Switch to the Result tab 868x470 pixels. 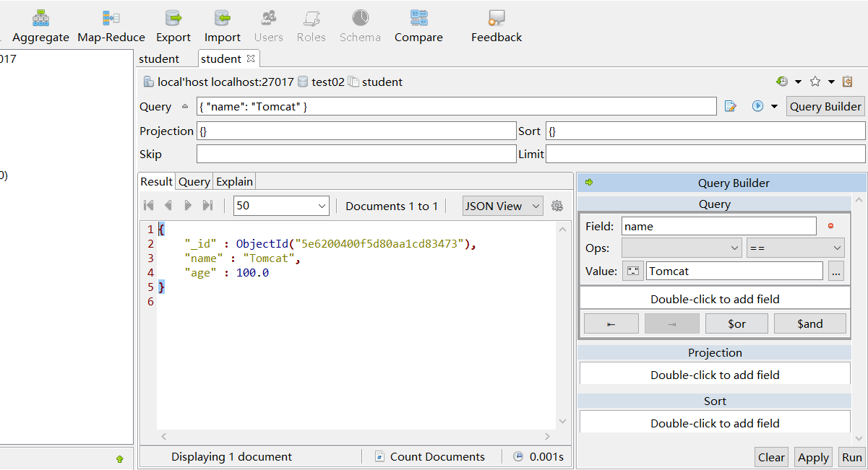point(157,181)
